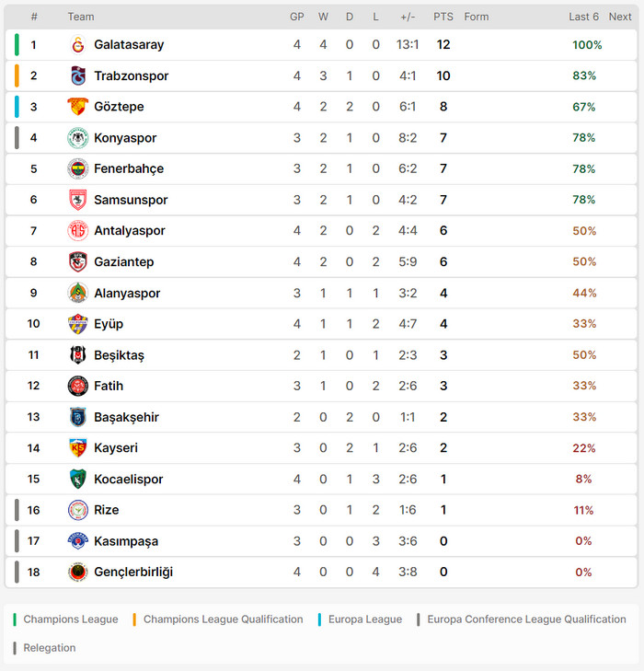Click the Last 6 column header
The height and width of the screenshot is (671, 644).
pyautogui.click(x=583, y=17)
